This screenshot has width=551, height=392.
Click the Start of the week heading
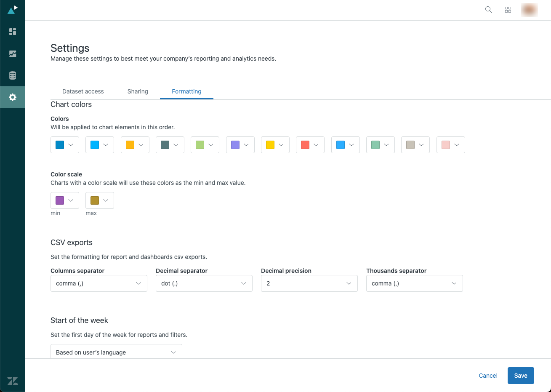[79, 320]
